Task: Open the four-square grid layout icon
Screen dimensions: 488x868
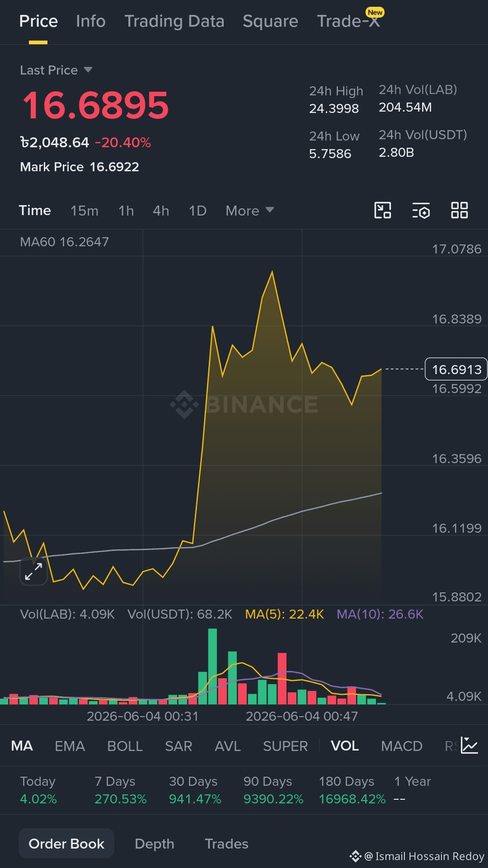Action: [460, 211]
